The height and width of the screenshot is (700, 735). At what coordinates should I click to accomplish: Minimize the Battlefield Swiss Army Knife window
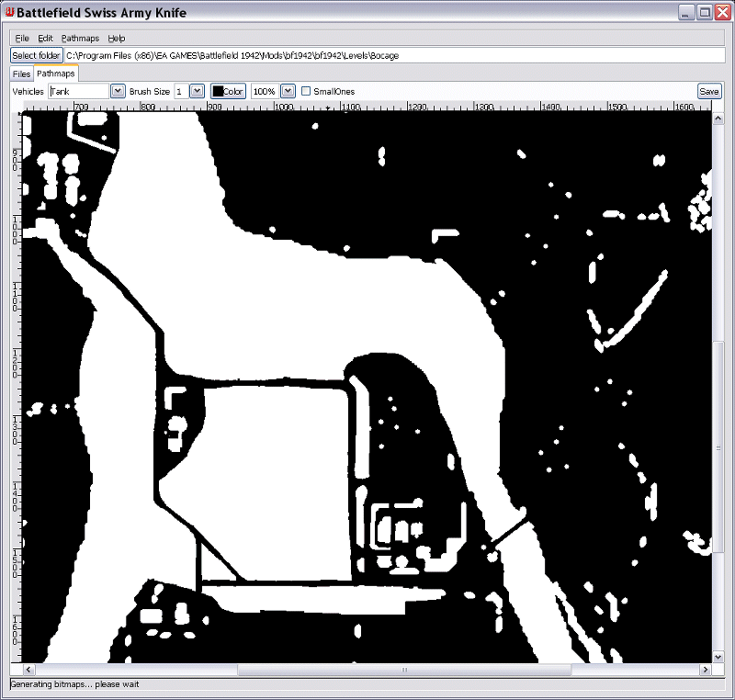pyautogui.click(x=685, y=13)
